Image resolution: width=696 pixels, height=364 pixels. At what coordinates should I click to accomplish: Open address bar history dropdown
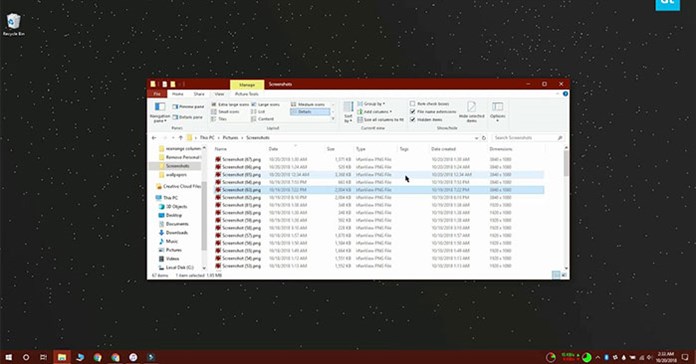476,138
